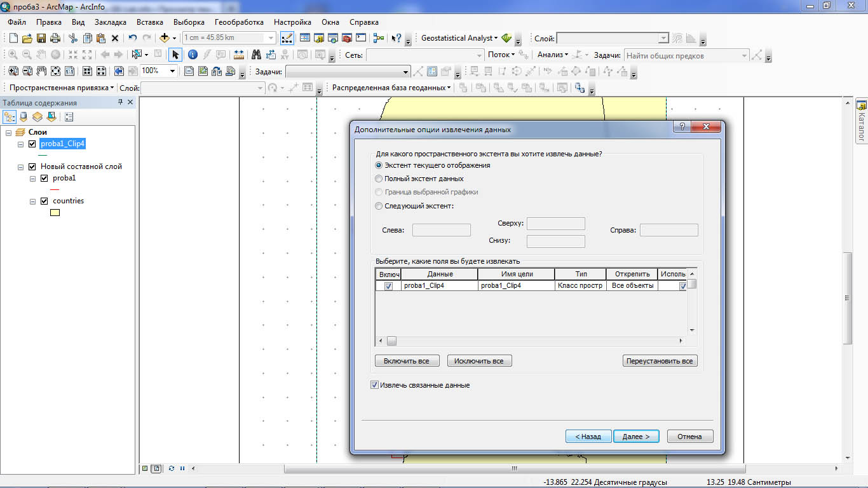
Task: Open the Find binoculars tool
Action: (x=257, y=55)
